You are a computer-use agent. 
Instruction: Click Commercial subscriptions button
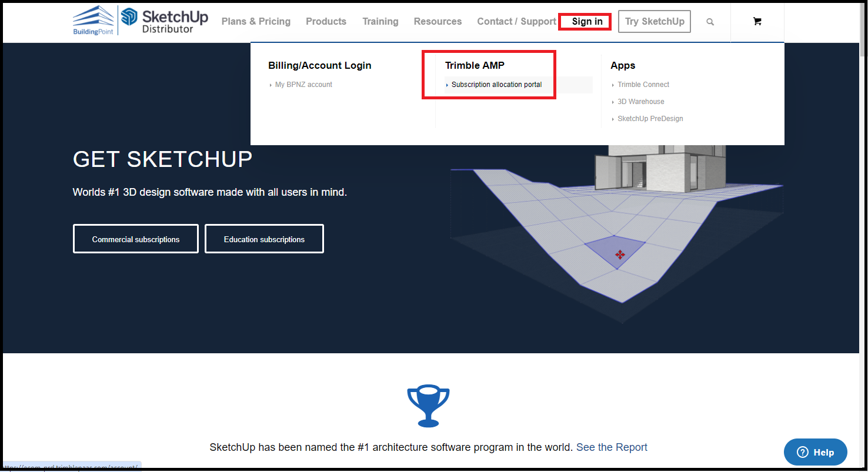pyautogui.click(x=136, y=239)
